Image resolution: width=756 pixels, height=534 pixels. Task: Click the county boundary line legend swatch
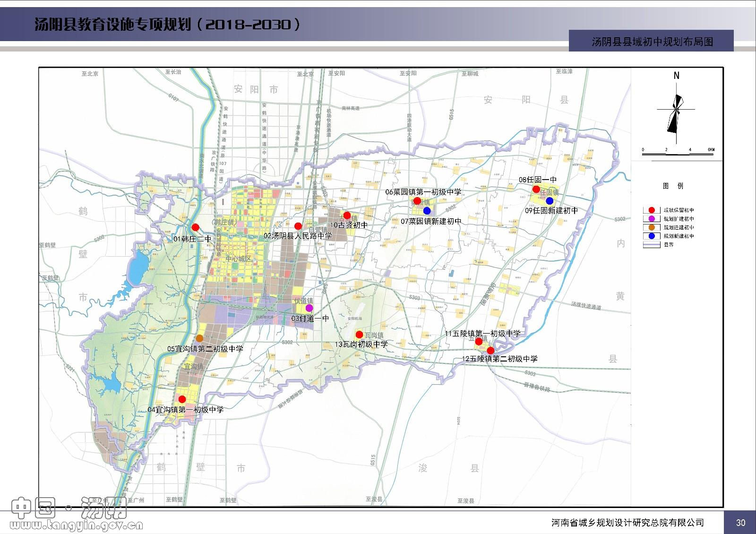tap(652, 244)
